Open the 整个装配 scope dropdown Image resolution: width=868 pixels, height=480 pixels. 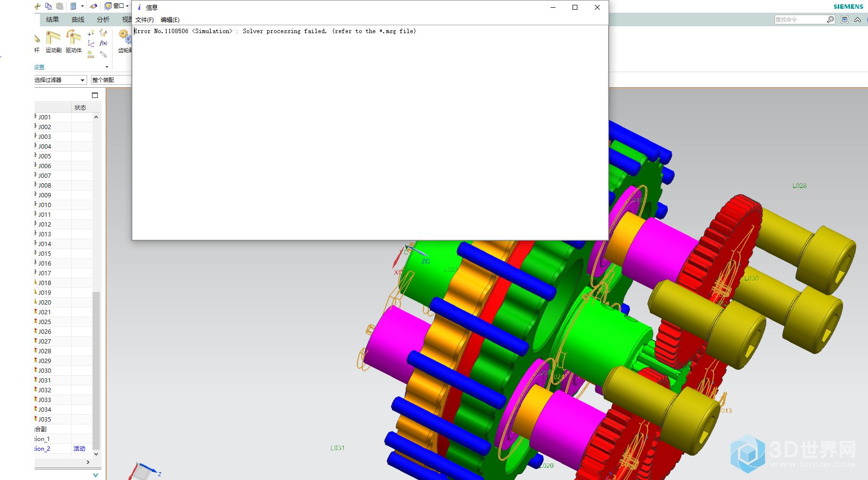click(111, 80)
